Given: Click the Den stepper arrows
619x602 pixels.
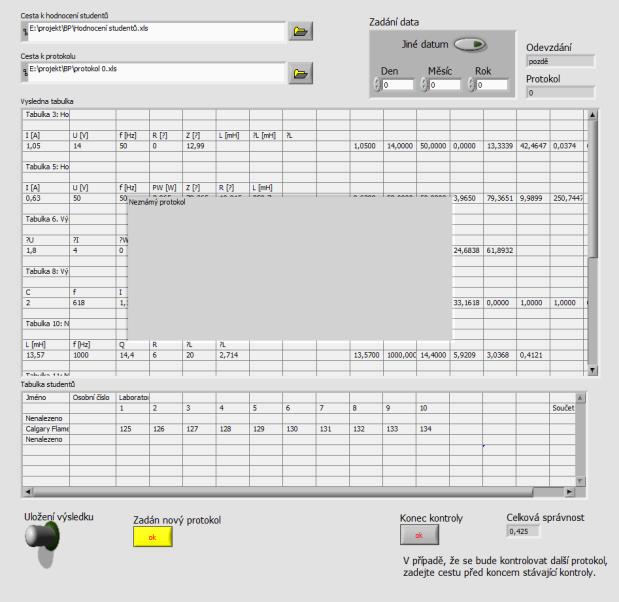Looking at the screenshot, I should coord(377,84).
